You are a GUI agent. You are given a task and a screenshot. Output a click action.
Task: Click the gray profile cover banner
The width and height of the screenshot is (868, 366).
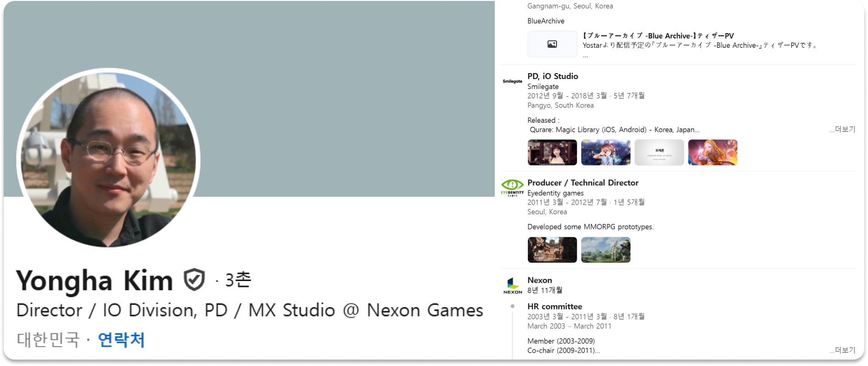[x=322, y=92]
